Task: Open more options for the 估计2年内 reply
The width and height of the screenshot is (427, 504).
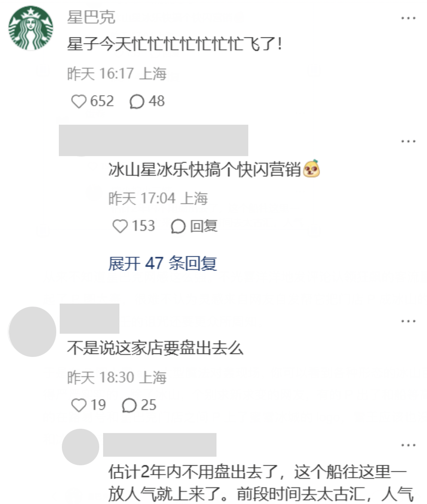Action: [408, 445]
